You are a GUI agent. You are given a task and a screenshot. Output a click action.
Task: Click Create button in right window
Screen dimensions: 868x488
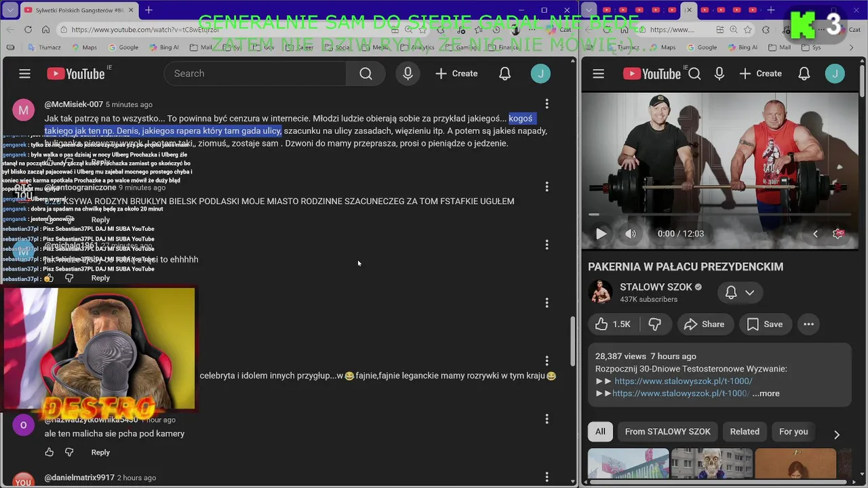tap(760, 74)
